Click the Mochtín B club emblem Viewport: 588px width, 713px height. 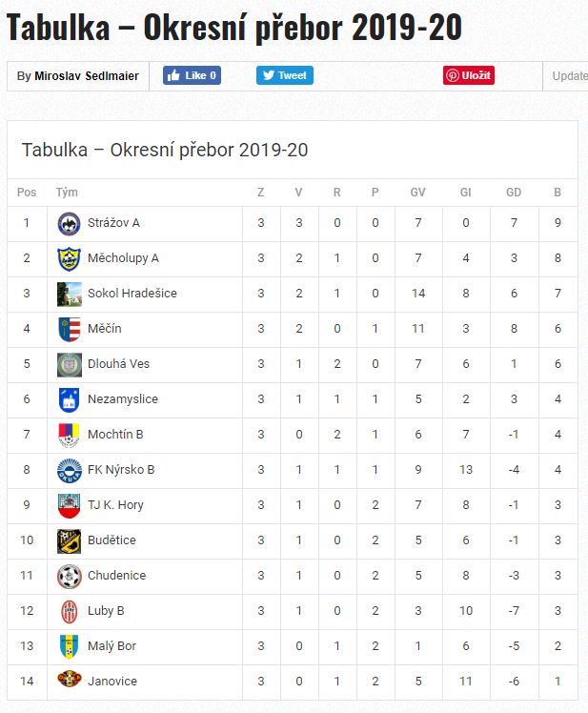69,435
